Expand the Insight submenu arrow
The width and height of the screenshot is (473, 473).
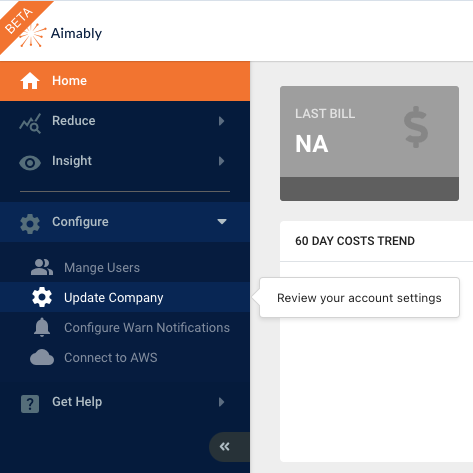pos(221,161)
